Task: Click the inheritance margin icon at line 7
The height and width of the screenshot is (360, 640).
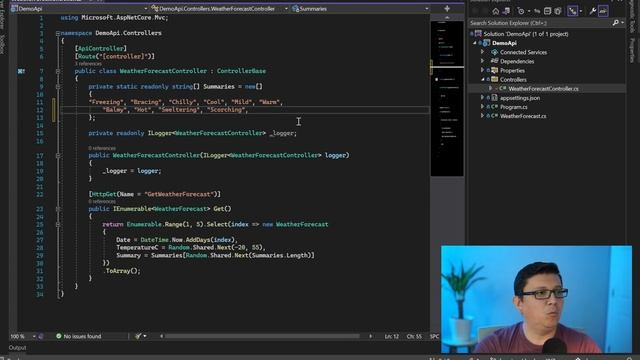Action: [21, 71]
